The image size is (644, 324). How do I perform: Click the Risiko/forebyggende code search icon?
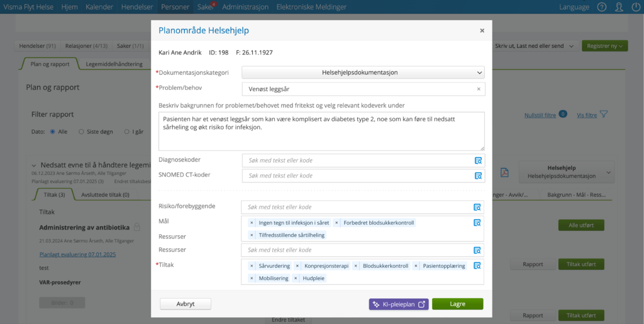pyautogui.click(x=477, y=207)
